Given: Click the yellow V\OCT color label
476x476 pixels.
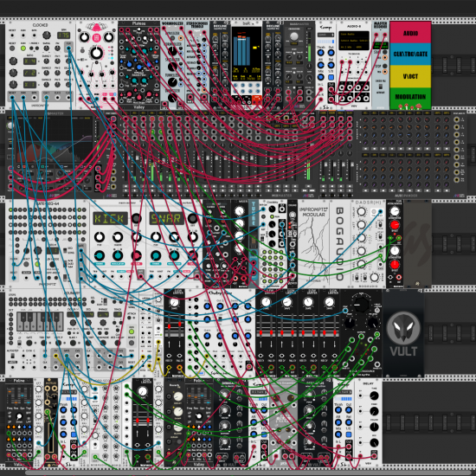Looking at the screenshot, I should click(410, 76).
